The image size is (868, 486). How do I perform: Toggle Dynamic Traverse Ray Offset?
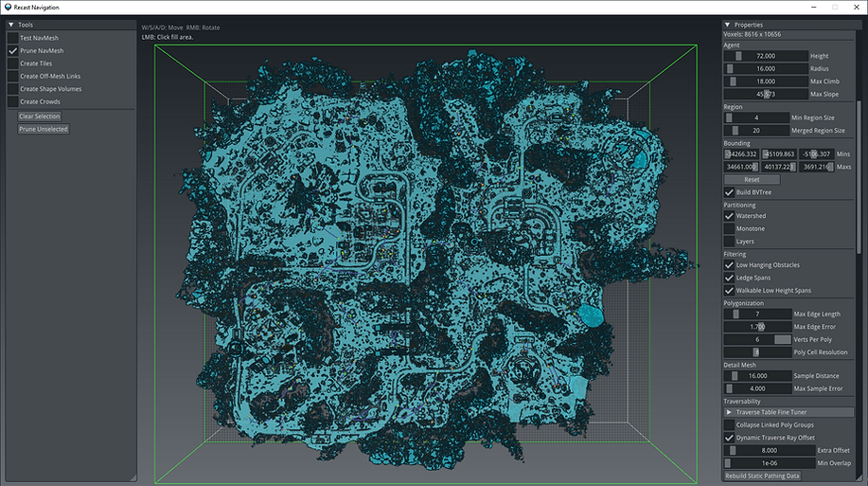pyautogui.click(x=729, y=438)
